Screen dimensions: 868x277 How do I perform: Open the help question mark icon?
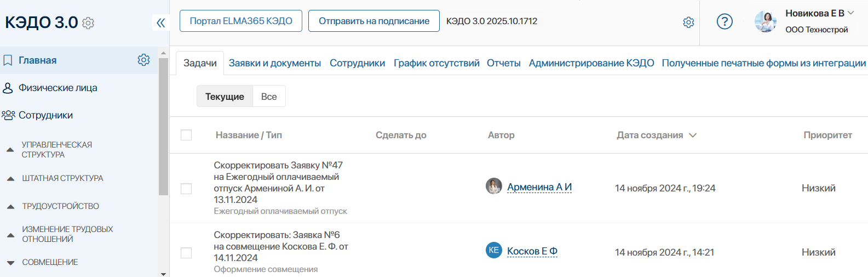(x=725, y=21)
